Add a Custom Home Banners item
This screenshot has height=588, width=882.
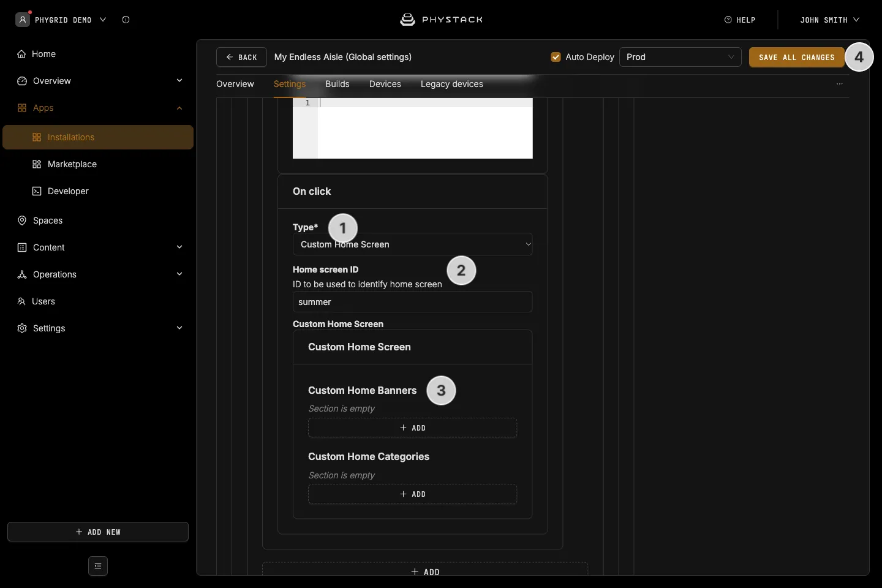[413, 428]
